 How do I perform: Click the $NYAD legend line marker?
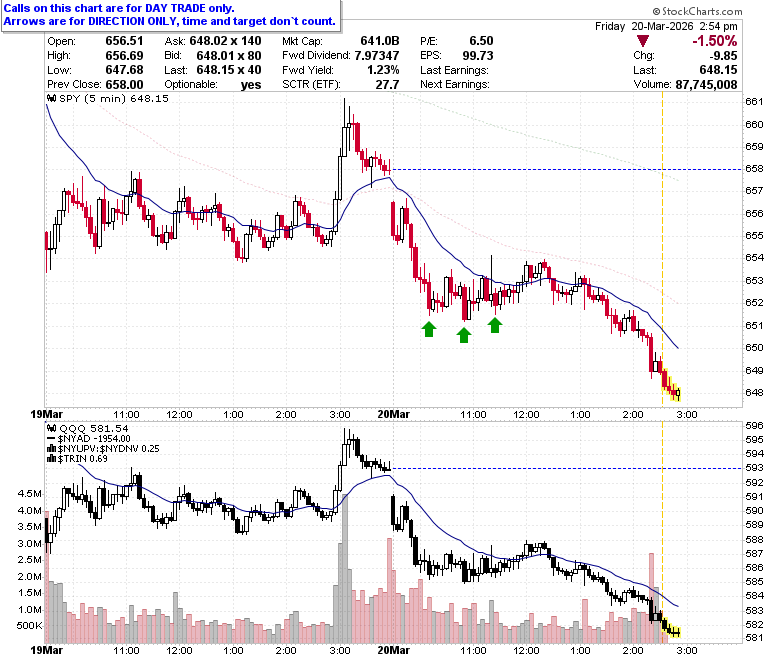coord(51,439)
